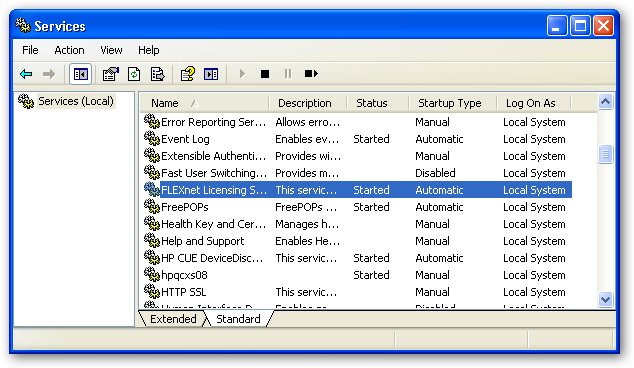Click gear icon beside FreePOPs
634x368 pixels.
(x=152, y=207)
